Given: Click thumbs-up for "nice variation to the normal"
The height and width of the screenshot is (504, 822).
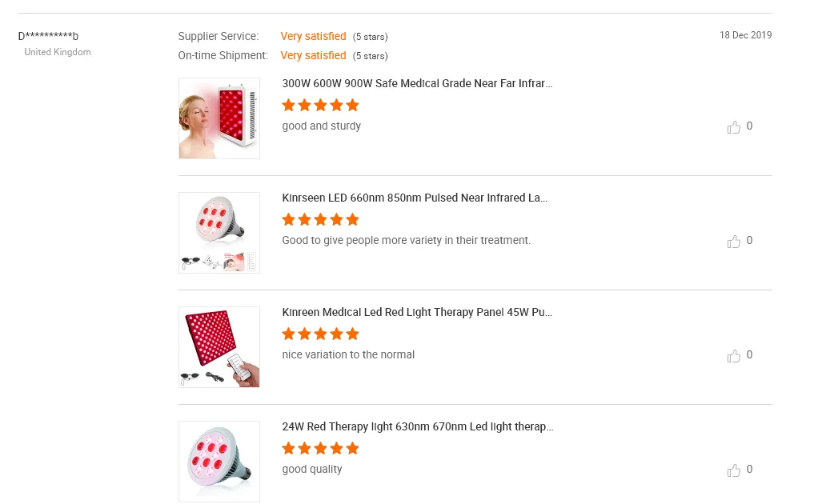Looking at the screenshot, I should pos(733,356).
